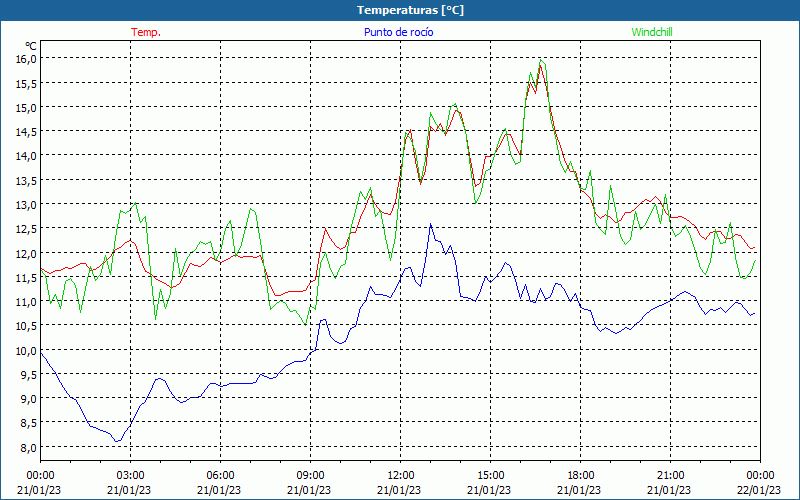This screenshot has height=500, width=800.
Task: Click the 12,0 y-axis value
Action: coord(28,253)
